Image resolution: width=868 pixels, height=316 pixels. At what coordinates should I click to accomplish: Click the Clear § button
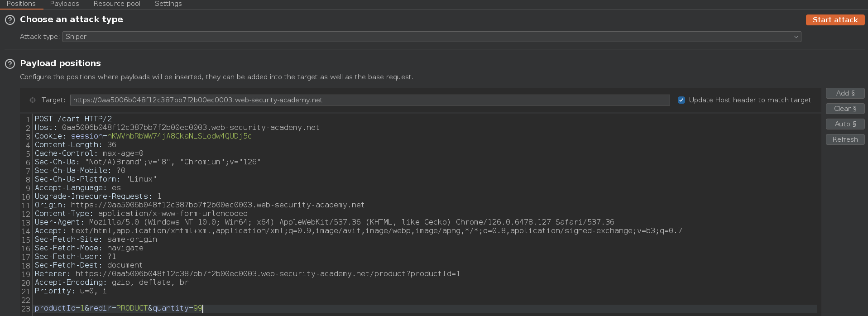point(845,109)
